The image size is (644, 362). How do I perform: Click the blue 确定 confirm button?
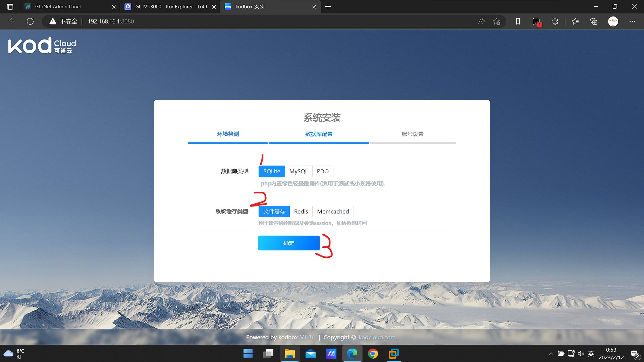[x=289, y=243]
